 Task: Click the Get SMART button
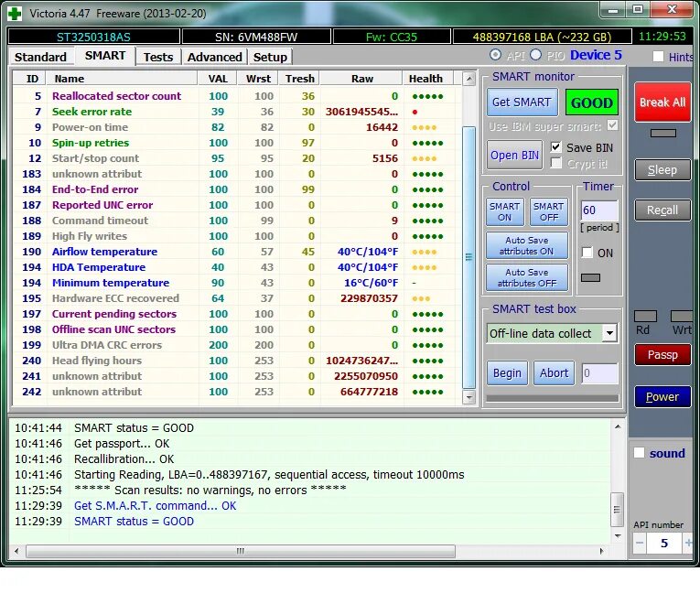click(522, 102)
